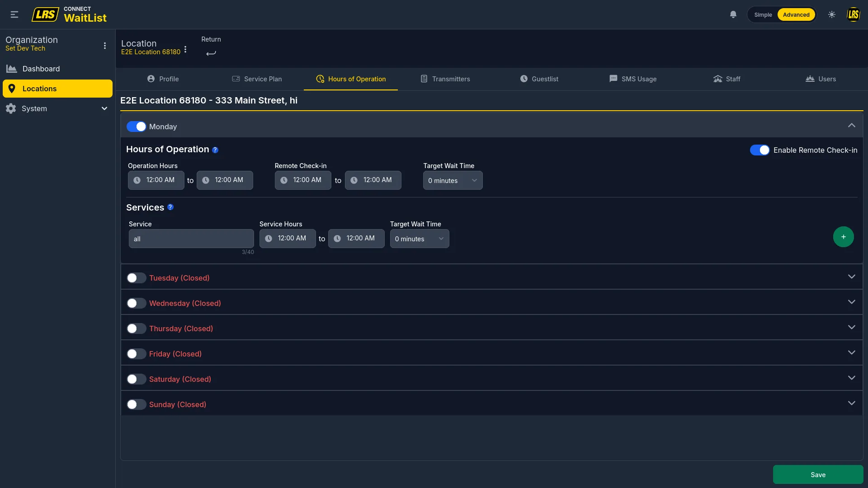Enable Wednesday with its toggle

tap(136, 303)
